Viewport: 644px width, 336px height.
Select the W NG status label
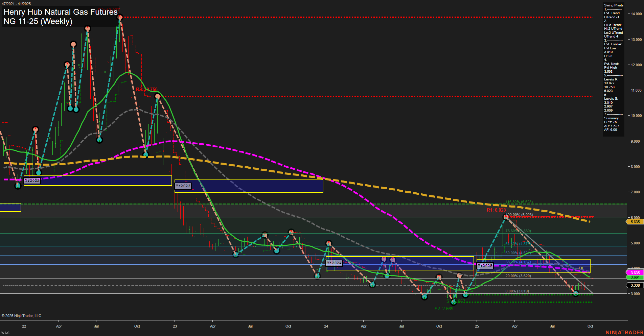5,333
